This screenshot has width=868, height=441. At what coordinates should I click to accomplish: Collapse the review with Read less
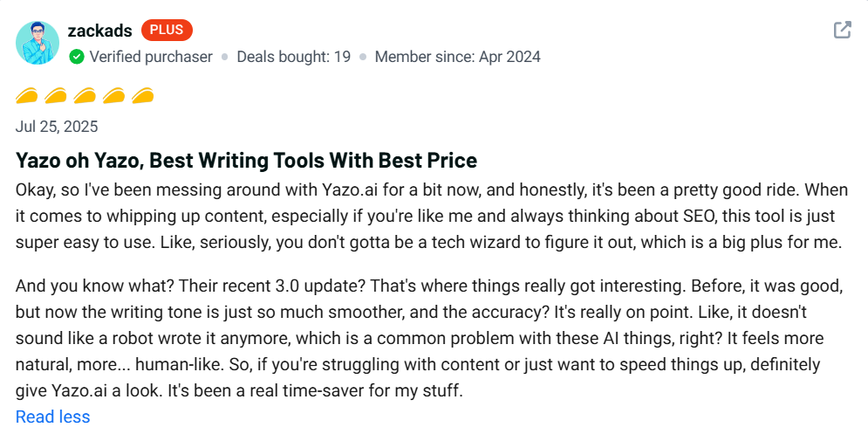[x=52, y=417]
